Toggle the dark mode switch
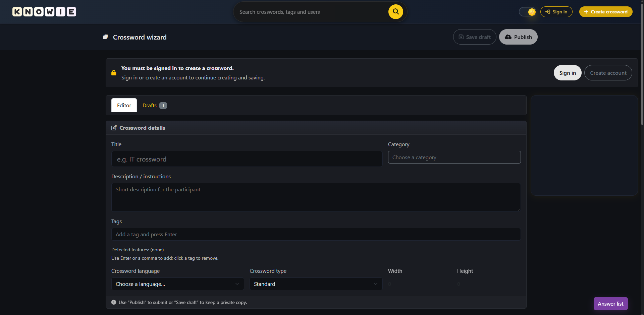The image size is (644, 315). 527,12
